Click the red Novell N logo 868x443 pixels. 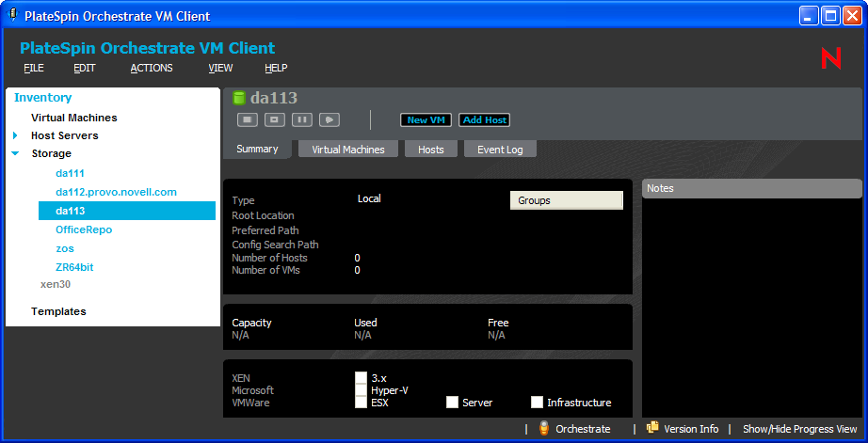(x=831, y=58)
